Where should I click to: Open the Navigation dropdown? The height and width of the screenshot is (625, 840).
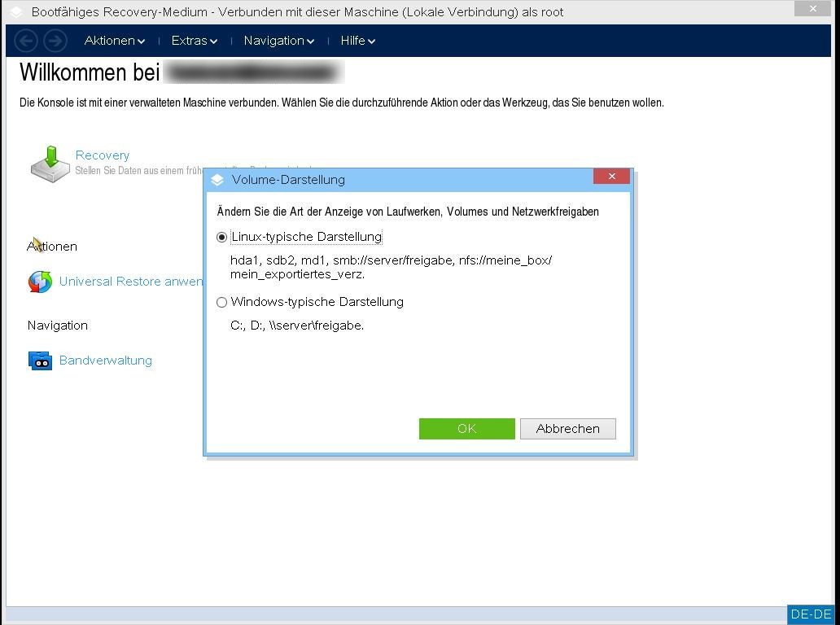pyautogui.click(x=278, y=41)
